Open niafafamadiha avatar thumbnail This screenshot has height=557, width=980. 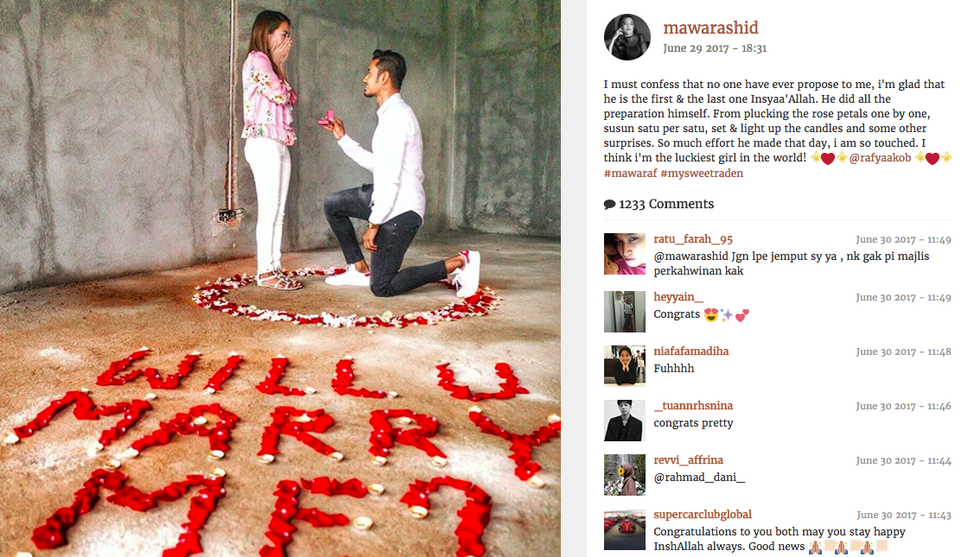[x=624, y=366]
